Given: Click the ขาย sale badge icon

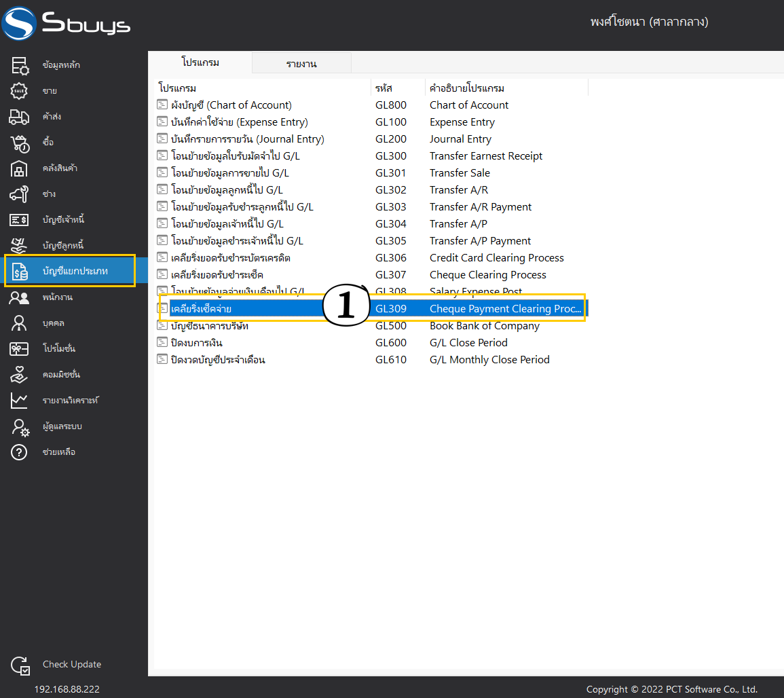Looking at the screenshot, I should pos(19,90).
